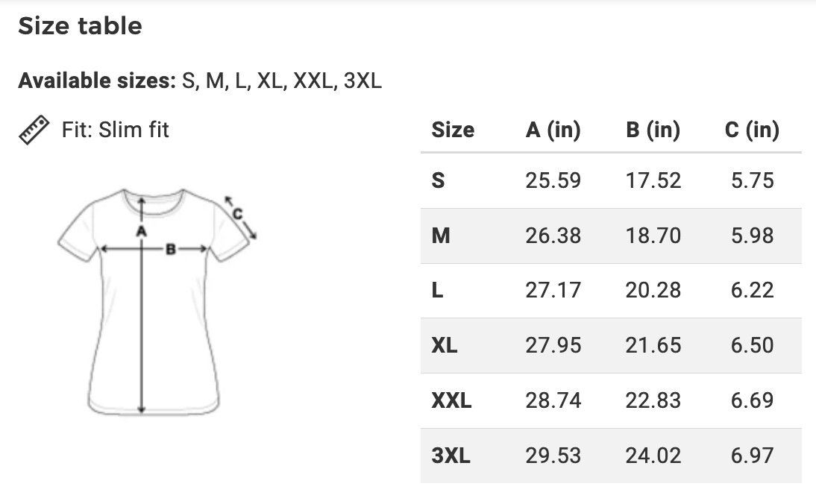Viewport: 816px width, 504px height.
Task: Click the Available sizes text
Action: (x=200, y=81)
